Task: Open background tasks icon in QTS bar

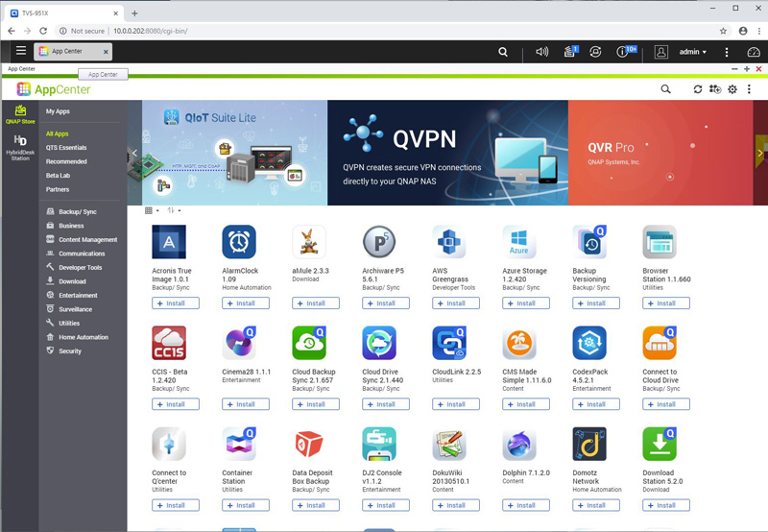Action: [x=570, y=52]
